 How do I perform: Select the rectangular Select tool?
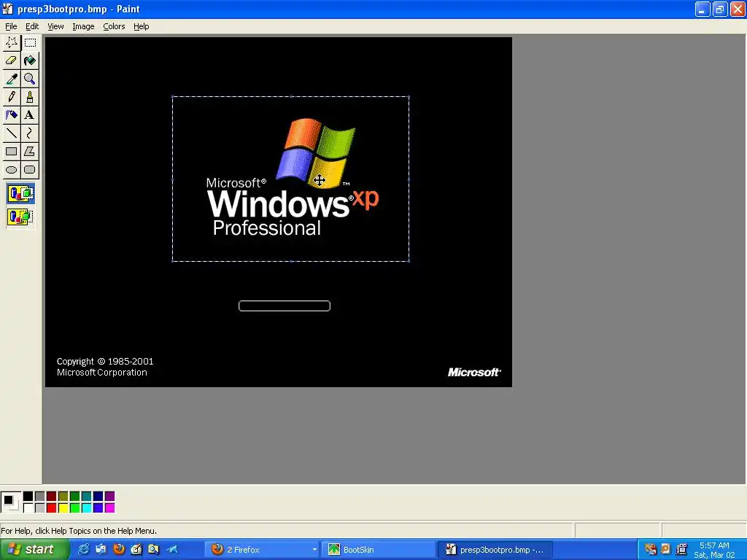tap(29, 42)
